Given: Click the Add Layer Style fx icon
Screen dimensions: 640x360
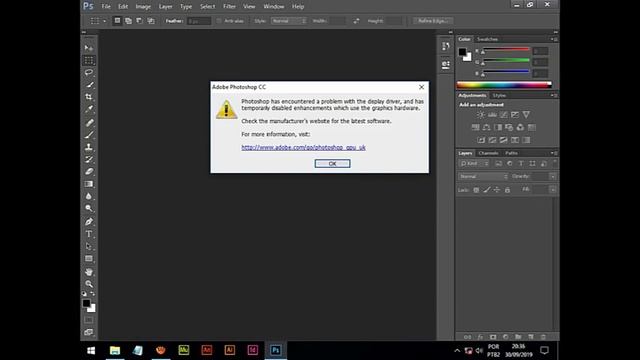Looking at the screenshot, I should coord(480,337).
